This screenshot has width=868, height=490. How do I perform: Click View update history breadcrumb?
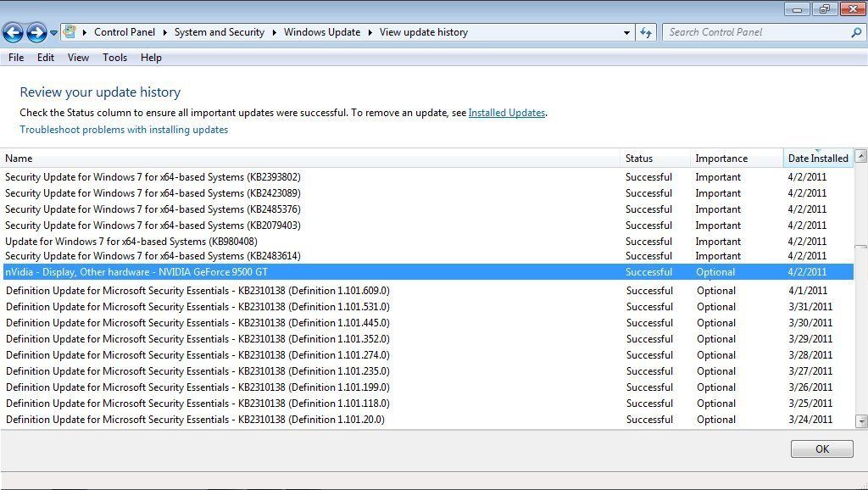coord(424,32)
